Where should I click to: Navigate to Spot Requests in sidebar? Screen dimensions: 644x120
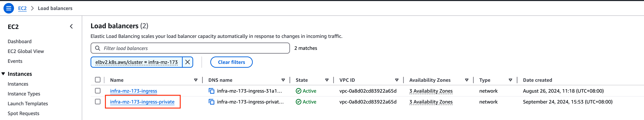tap(23, 113)
